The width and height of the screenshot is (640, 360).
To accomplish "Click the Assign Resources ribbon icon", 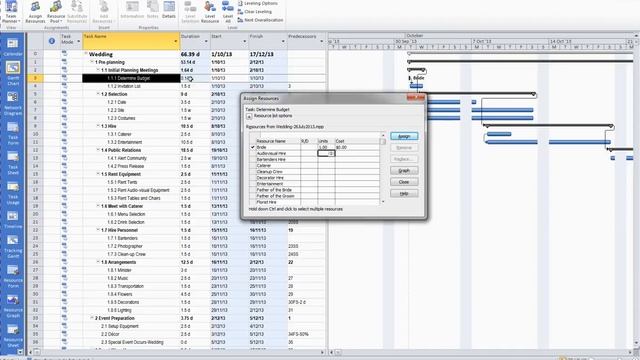I will 35,12.
